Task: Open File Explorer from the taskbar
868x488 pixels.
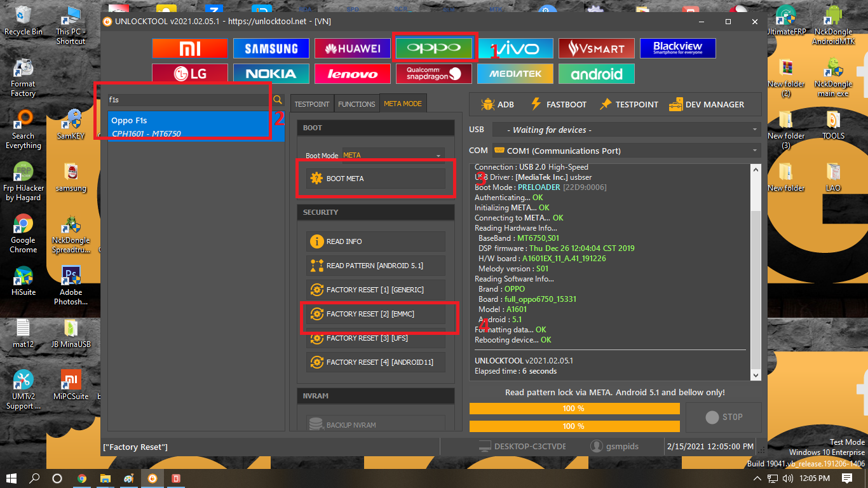Action: tap(105, 478)
